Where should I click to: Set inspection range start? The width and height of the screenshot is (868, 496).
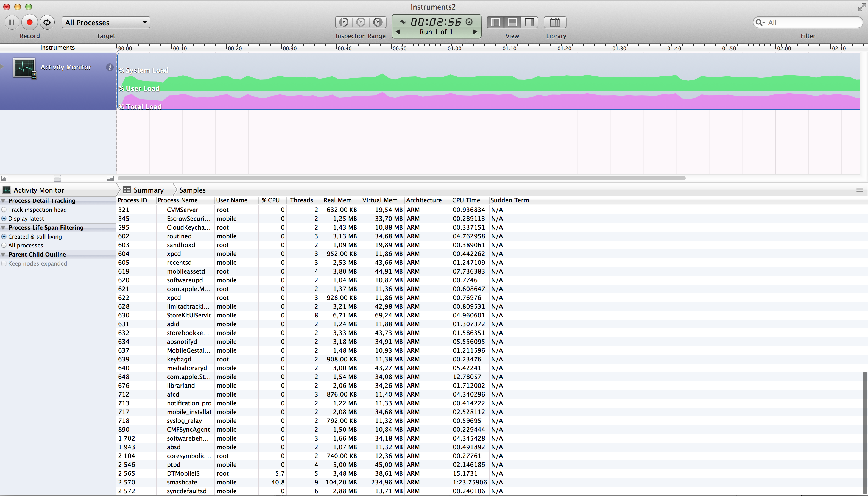[344, 23]
